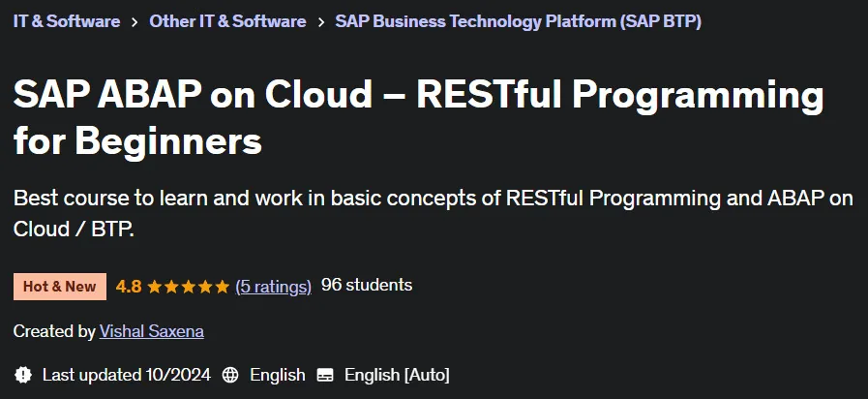
Task: Click the English language text beside globe
Action: [278, 375]
